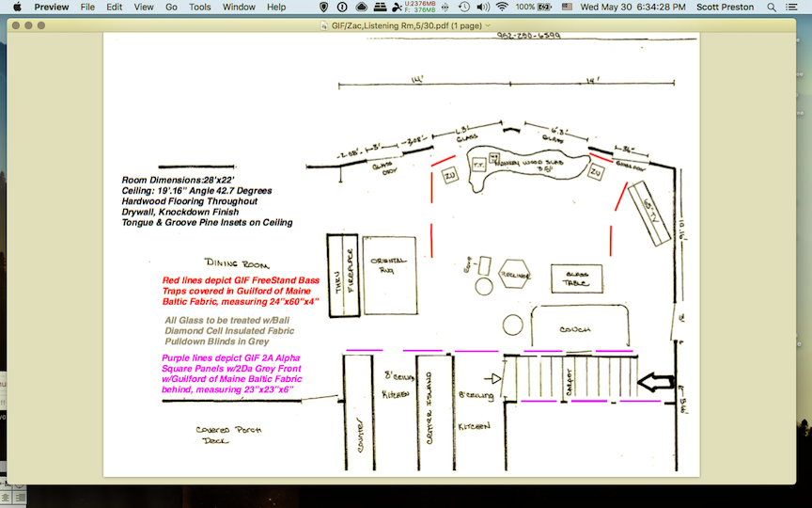Click the green zoom window button
The width and height of the screenshot is (812, 508).
pyautogui.click(x=41, y=25)
